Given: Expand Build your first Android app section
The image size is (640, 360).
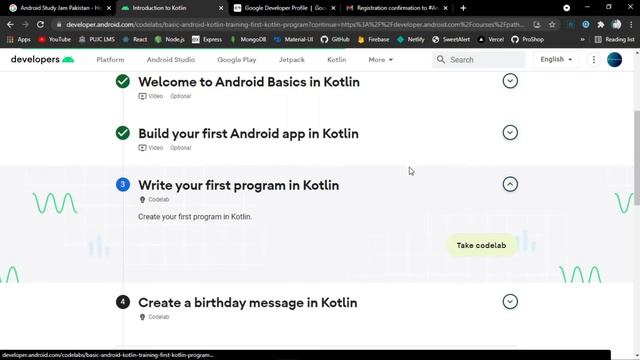Looking at the screenshot, I should 510,133.
